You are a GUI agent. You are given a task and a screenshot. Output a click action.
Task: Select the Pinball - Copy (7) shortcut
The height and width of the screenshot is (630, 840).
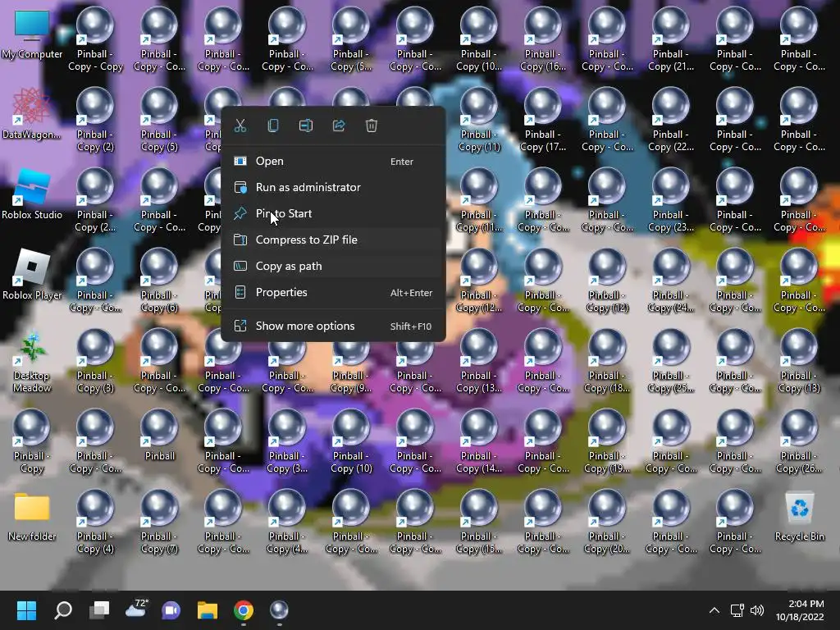(x=159, y=523)
